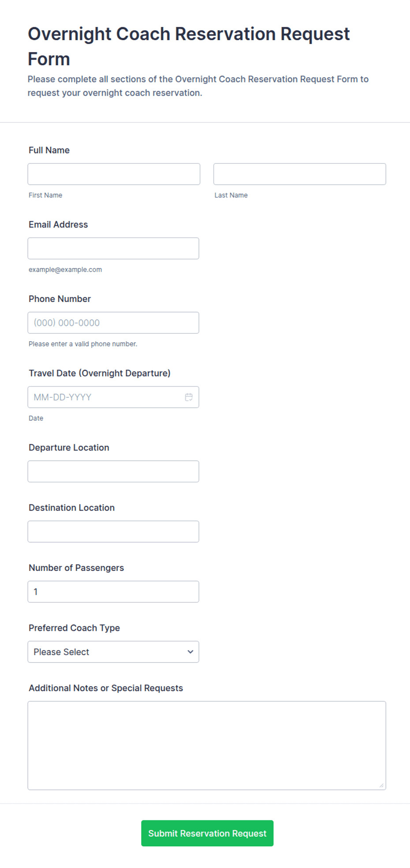410x868 pixels.
Task: Click the Phone Number label
Action: pyautogui.click(x=60, y=299)
